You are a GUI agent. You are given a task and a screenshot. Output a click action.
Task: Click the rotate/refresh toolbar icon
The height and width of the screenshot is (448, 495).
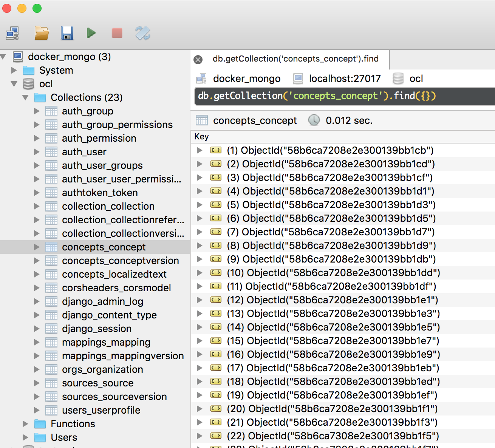coord(143,33)
